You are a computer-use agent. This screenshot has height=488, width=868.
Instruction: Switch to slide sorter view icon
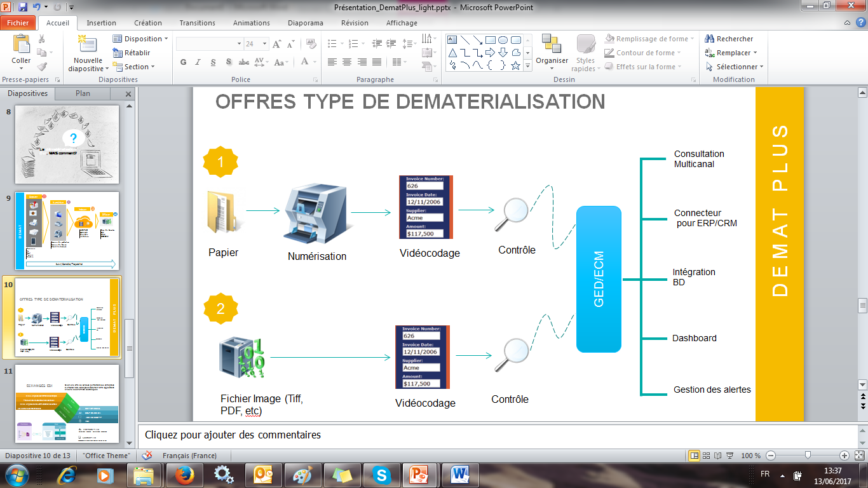tap(707, 456)
